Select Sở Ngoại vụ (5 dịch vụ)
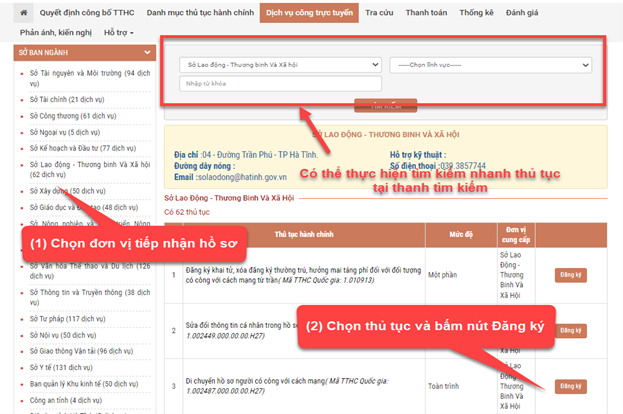Screen dimensions: 623x414 65,132
